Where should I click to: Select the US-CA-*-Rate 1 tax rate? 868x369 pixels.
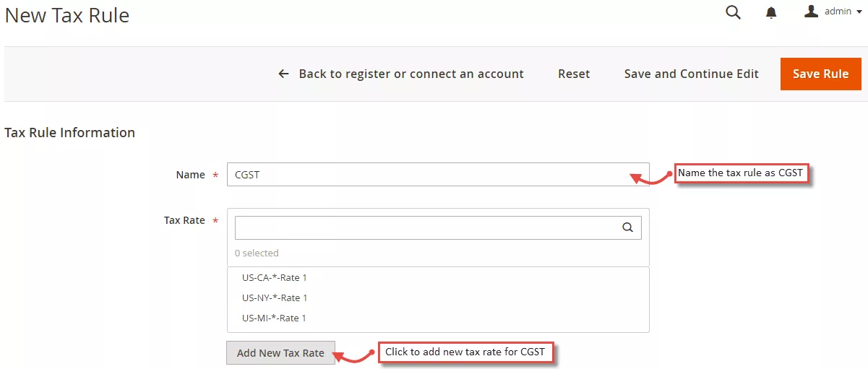click(x=275, y=277)
